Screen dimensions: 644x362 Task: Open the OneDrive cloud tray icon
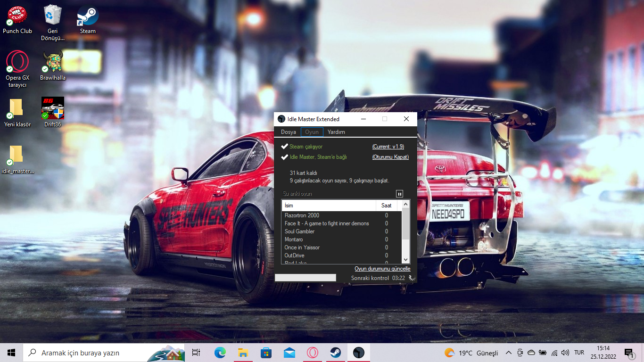coord(531,353)
